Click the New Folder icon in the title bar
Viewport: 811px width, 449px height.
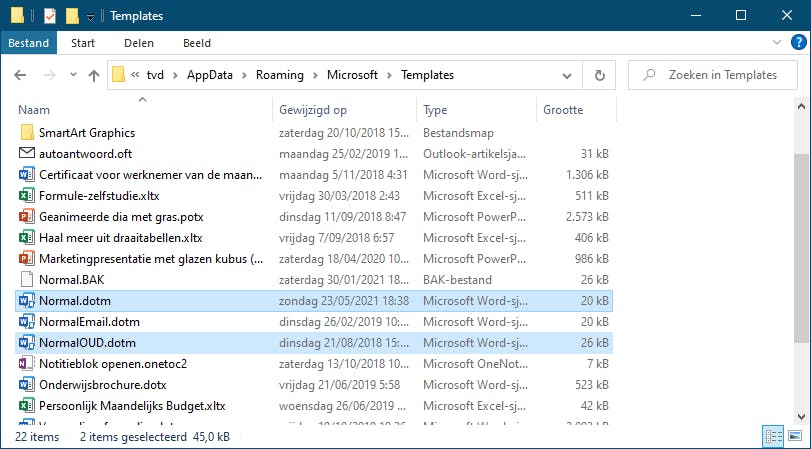[71, 16]
